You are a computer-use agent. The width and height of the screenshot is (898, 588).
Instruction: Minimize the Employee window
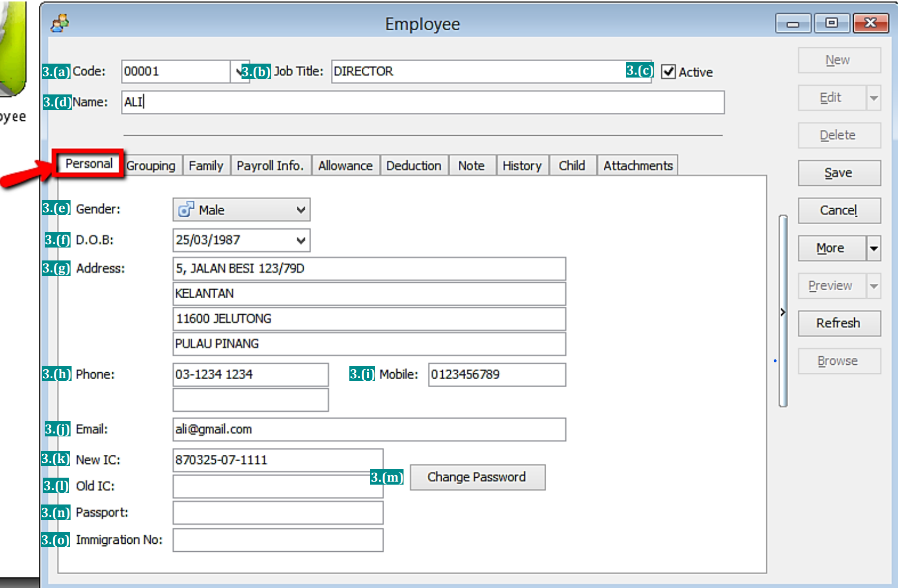click(794, 23)
